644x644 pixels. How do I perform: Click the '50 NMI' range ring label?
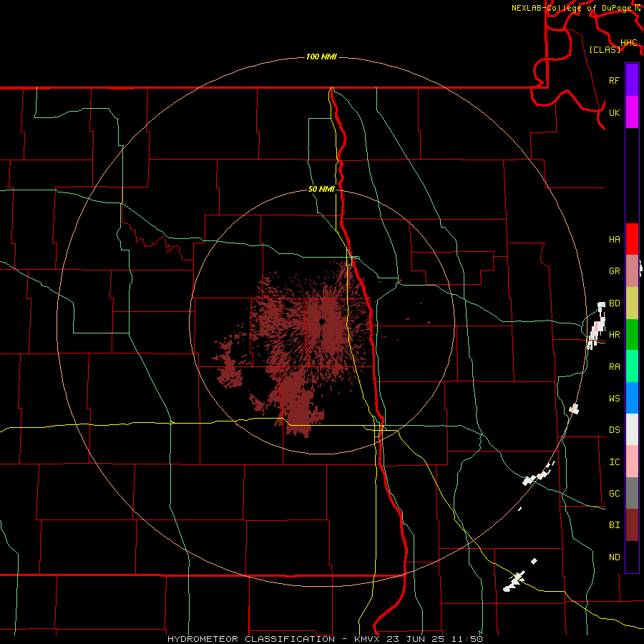321,190
